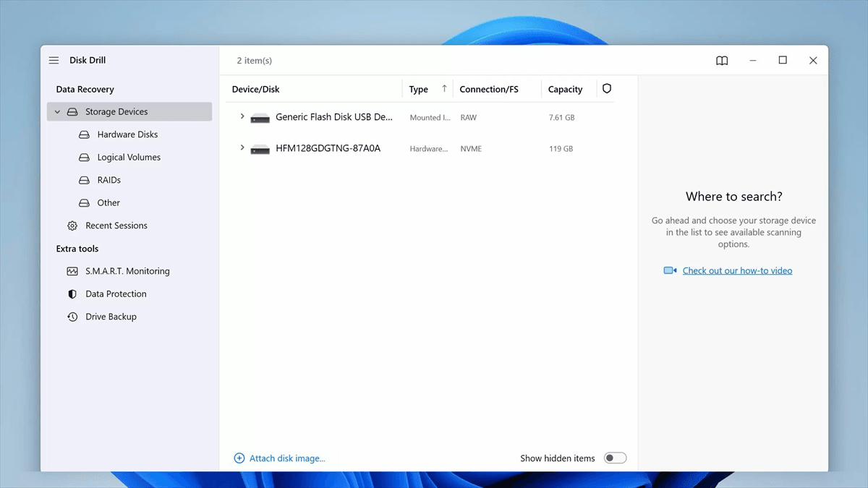Click the video camera icon beside how-to link

click(x=670, y=270)
